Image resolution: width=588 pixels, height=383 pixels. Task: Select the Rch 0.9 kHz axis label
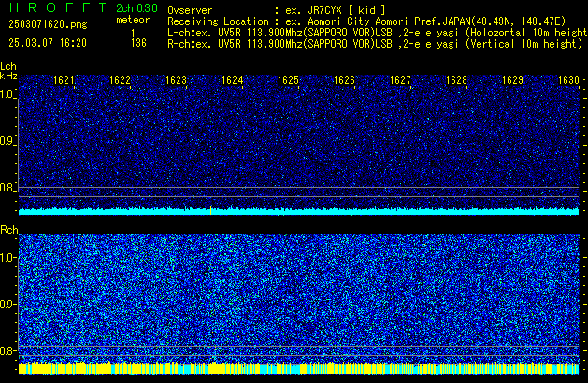(x=7, y=304)
